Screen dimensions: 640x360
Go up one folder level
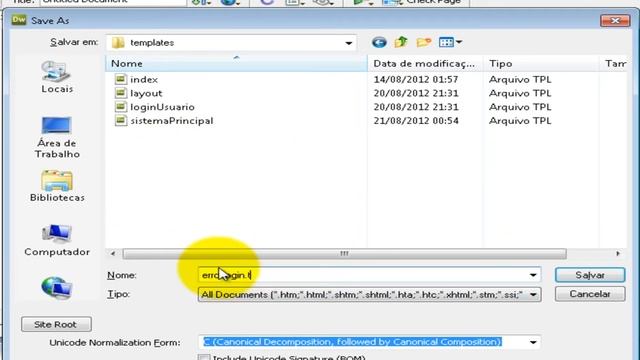pyautogui.click(x=401, y=42)
